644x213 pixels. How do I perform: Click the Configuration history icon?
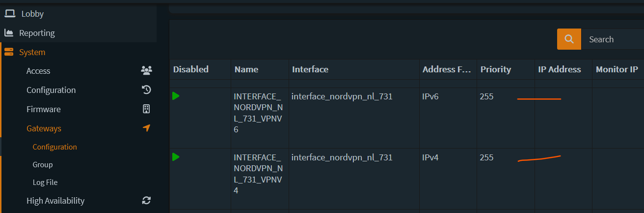pyautogui.click(x=146, y=90)
